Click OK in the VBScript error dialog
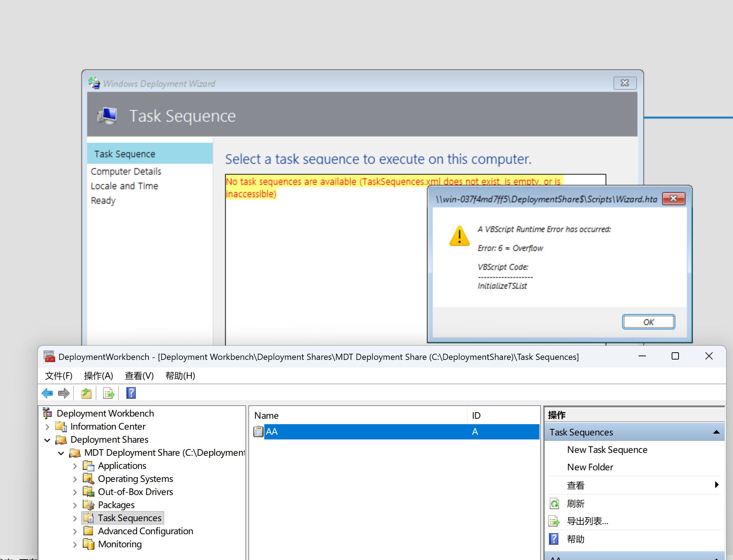The image size is (733, 560). point(648,322)
